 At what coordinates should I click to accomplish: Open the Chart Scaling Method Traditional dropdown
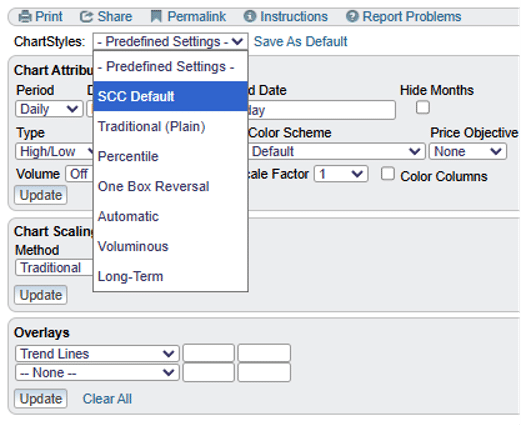(54, 268)
